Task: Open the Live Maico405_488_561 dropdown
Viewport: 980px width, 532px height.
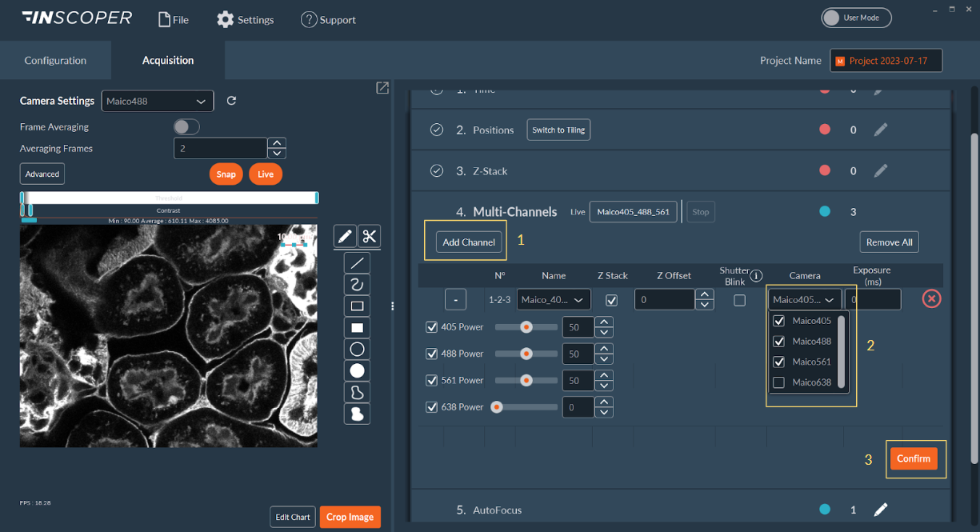Action: coord(633,212)
